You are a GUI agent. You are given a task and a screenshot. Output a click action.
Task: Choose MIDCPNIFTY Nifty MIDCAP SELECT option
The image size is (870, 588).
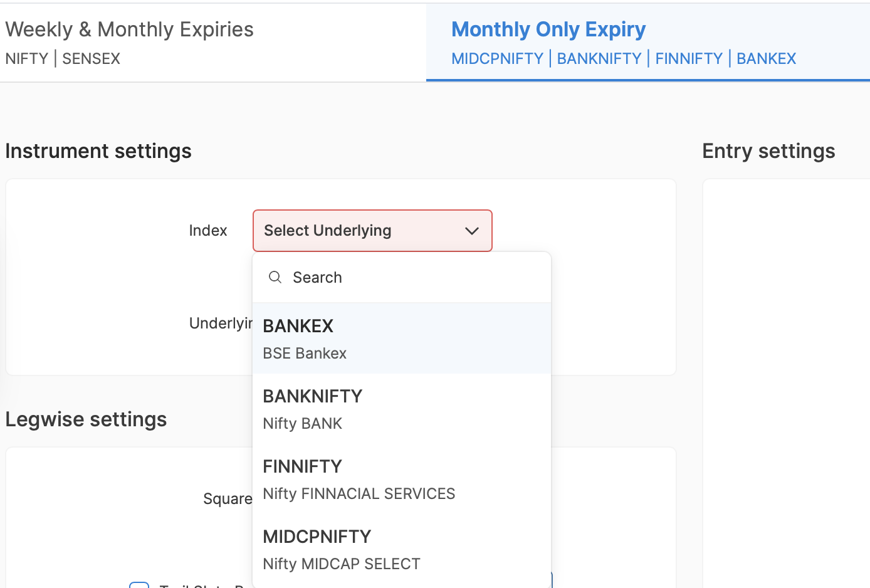(402, 549)
